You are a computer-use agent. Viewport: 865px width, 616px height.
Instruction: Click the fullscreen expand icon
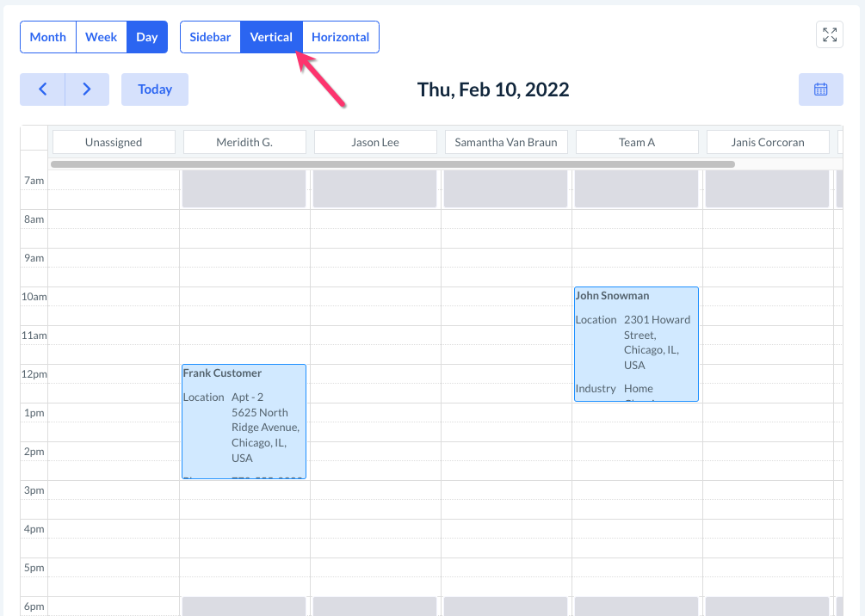[x=830, y=34]
